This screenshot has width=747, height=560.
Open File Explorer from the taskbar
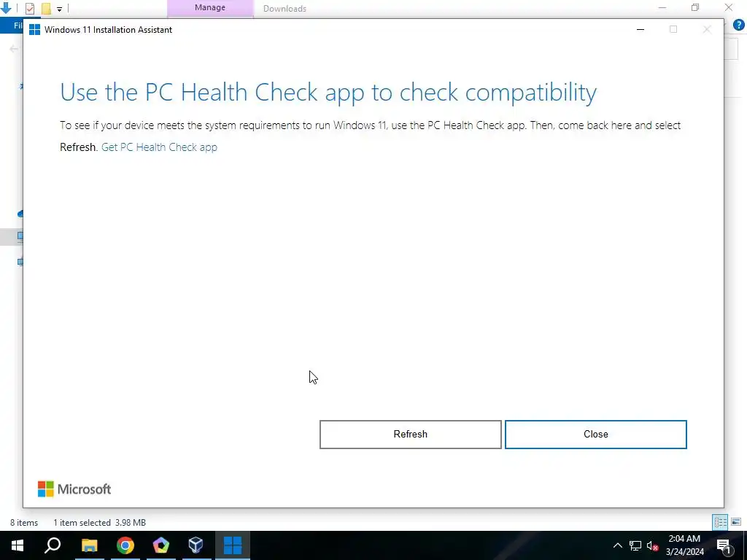pyautogui.click(x=89, y=545)
